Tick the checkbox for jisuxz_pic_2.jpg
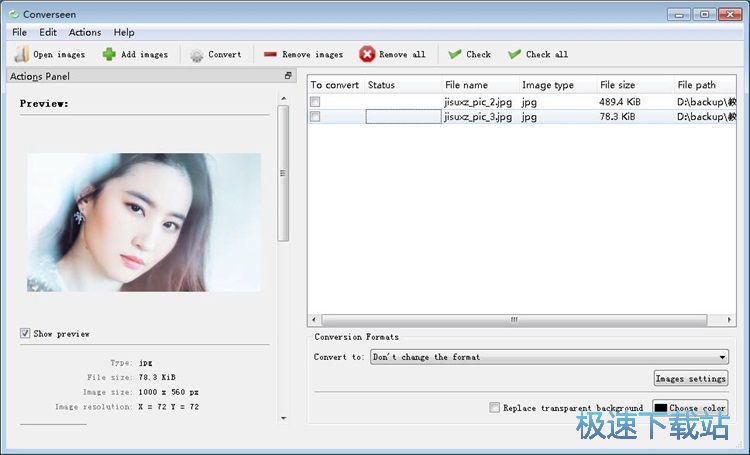The image size is (750, 455). [315, 102]
